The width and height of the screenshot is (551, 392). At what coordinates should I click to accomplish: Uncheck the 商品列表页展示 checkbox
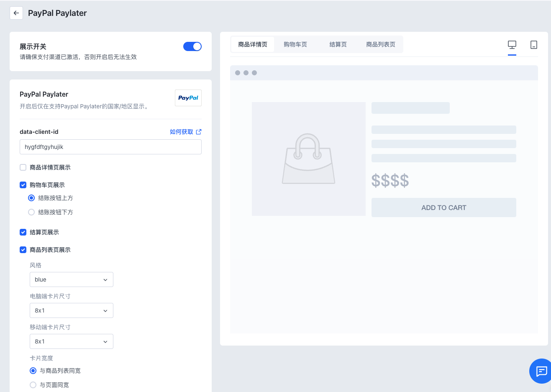coord(23,250)
